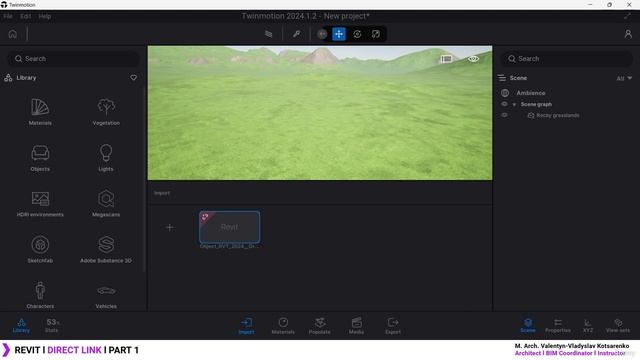Click the Library search field
The height and width of the screenshot is (360, 640).
tap(73, 59)
